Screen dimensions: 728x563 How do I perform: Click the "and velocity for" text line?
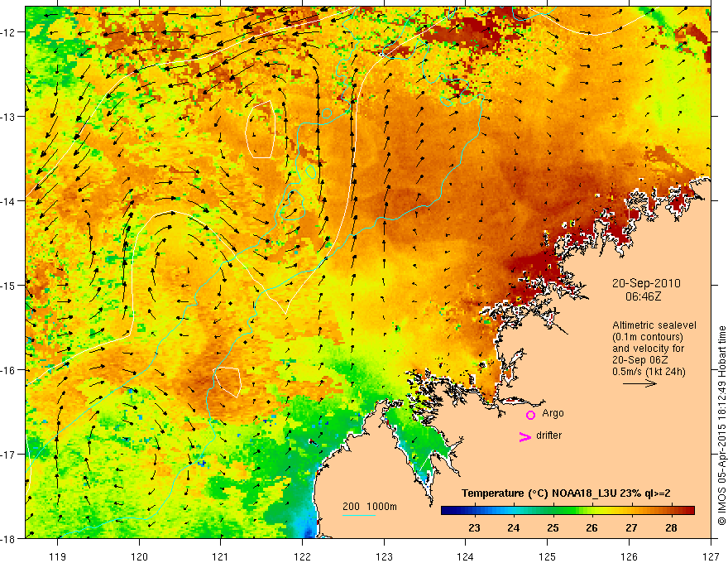(648, 349)
